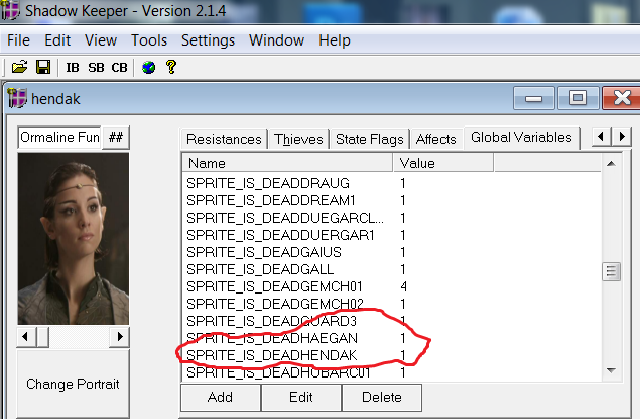Image resolution: width=640 pixels, height=419 pixels.
Task: Click the variables list vertical scrollbar thumb
Action: tap(610, 272)
